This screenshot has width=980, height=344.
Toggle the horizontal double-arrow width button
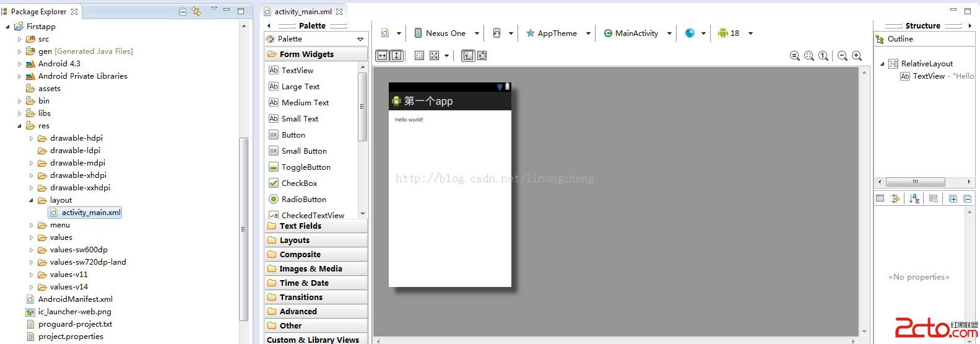[x=383, y=56]
